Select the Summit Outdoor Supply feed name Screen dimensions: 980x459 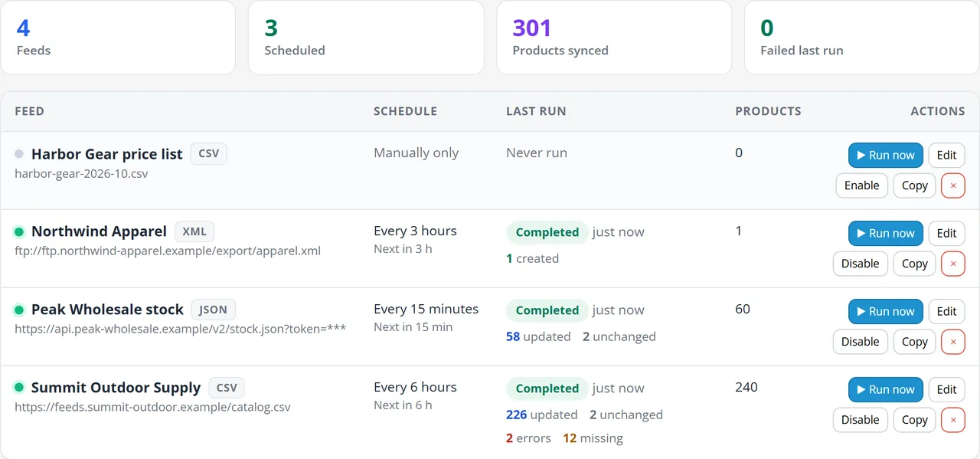pos(116,388)
